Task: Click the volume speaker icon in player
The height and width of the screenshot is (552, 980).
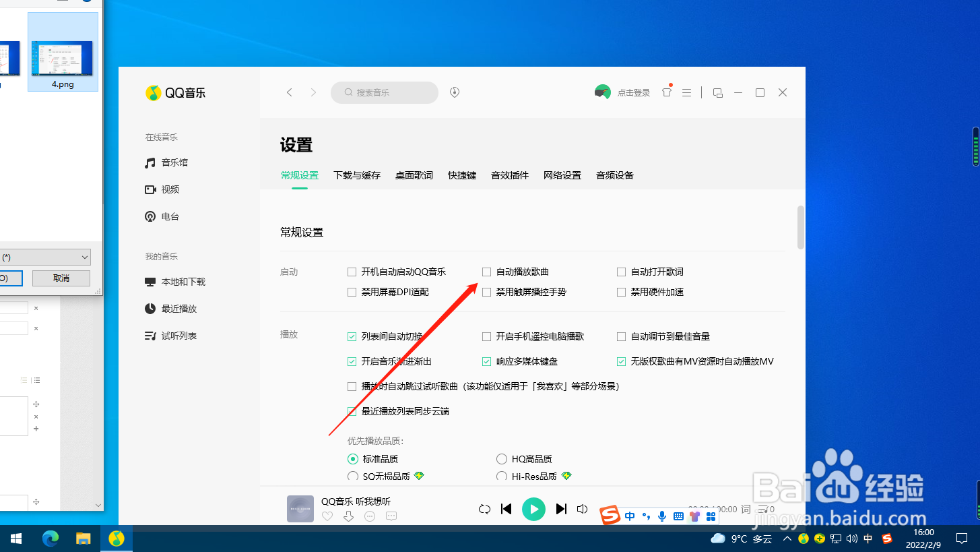Action: click(583, 509)
